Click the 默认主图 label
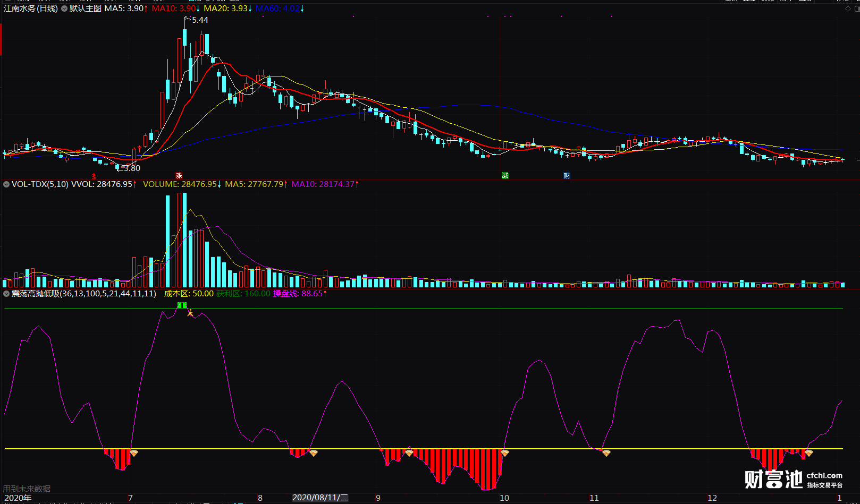Image resolution: width=860 pixels, height=504 pixels. click(x=86, y=8)
